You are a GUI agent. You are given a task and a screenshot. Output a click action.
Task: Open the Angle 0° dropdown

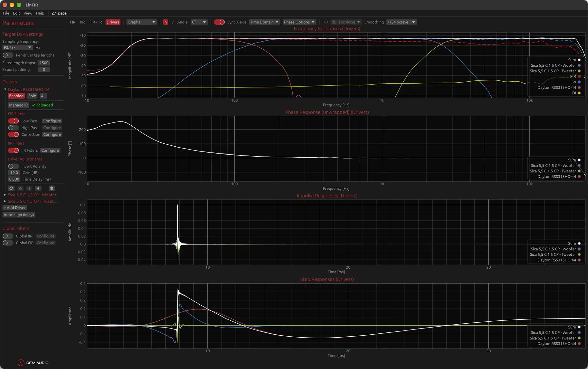(x=199, y=22)
